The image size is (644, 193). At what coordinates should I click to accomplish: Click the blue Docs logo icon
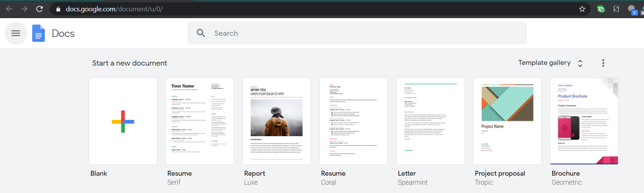click(x=38, y=33)
